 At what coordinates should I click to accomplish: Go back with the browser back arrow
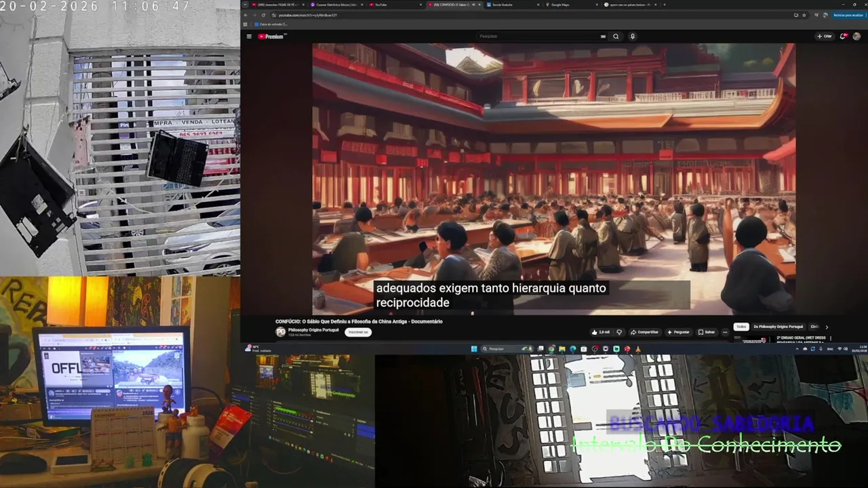click(x=245, y=15)
